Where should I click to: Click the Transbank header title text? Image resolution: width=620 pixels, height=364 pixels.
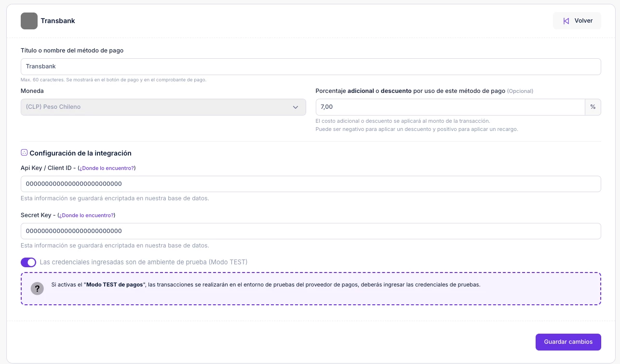point(58,21)
